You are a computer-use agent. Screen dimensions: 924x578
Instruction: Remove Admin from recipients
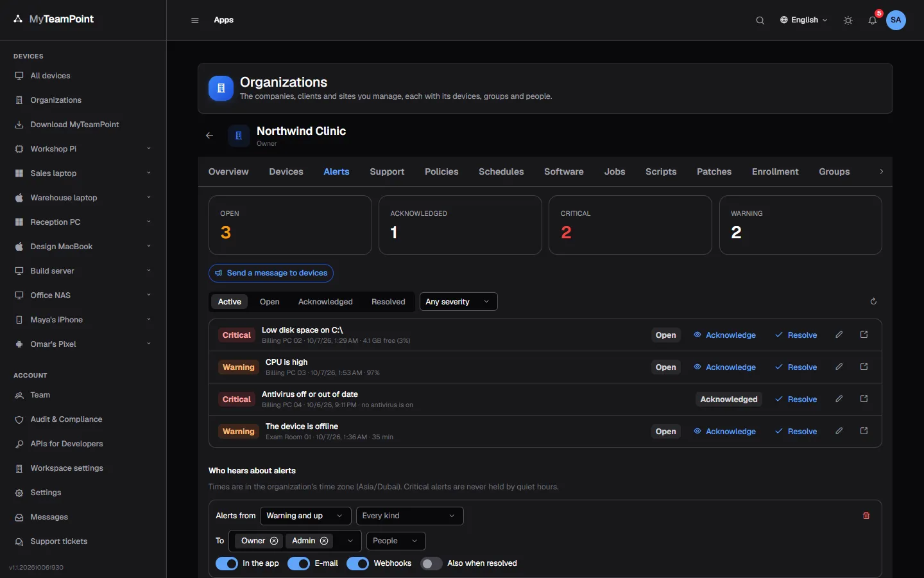[324, 541]
